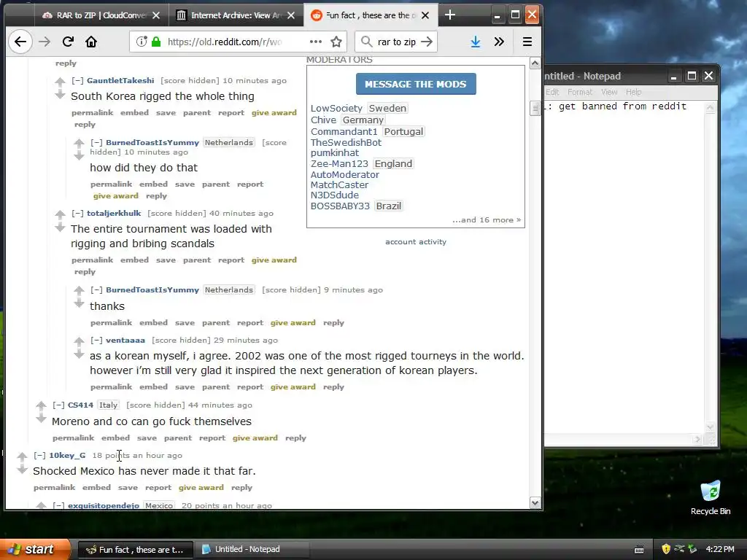Open the Firefox hamburger menu
The width and height of the screenshot is (747, 560).
[527, 42]
